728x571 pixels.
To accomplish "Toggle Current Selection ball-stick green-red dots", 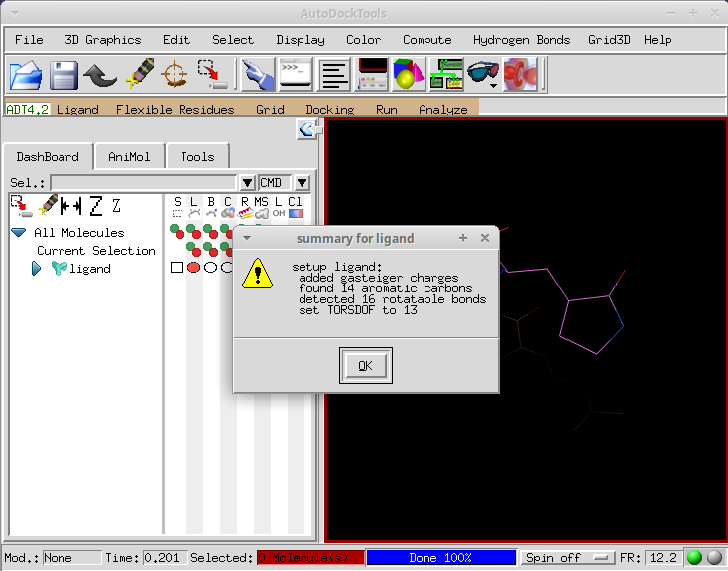I will pyautogui.click(x=211, y=249).
